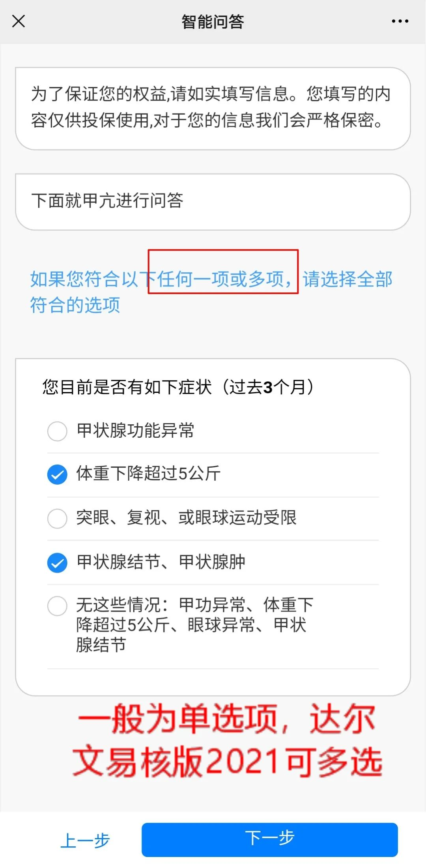Tap the 突眼、复视、或眼球运动受限 label text
The width and height of the screenshot is (426, 868).
186,518
